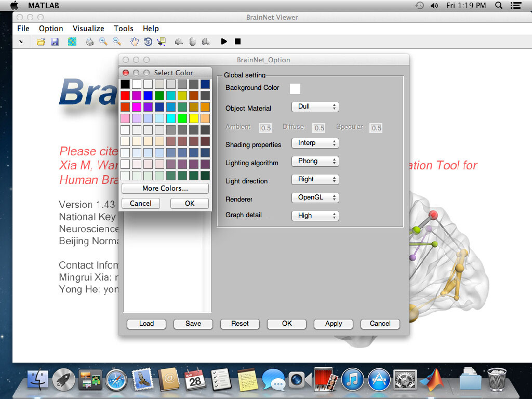532x399 pixels.
Task: Select the zoom in magnifier tool
Action: point(103,42)
